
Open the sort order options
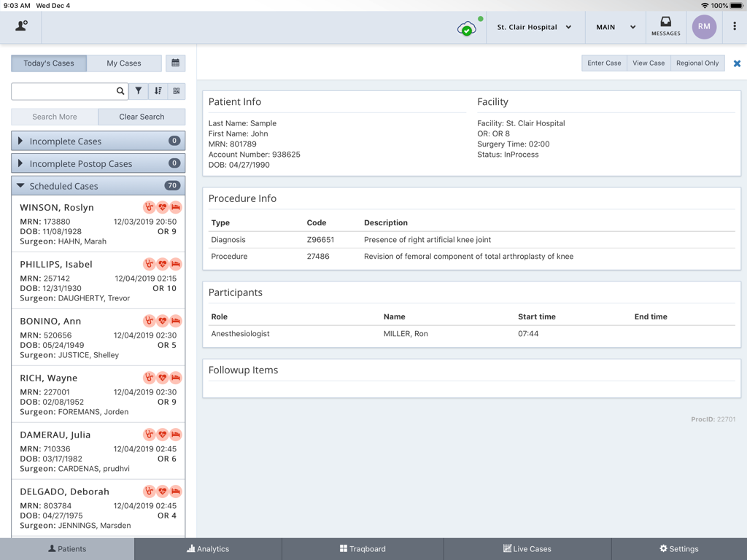tap(158, 91)
